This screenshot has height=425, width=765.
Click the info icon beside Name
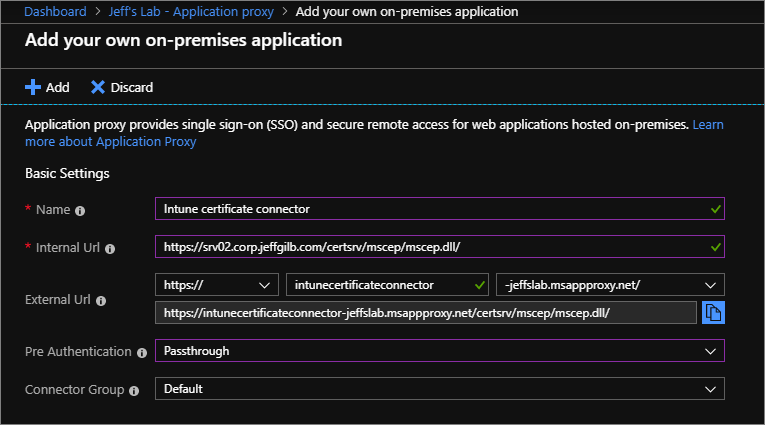80,211
